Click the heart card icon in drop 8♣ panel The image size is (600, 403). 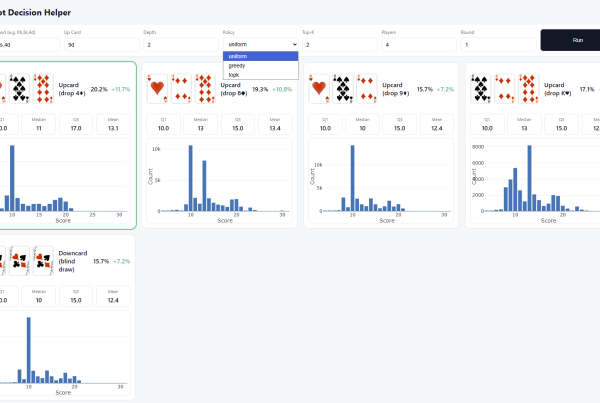(157, 92)
